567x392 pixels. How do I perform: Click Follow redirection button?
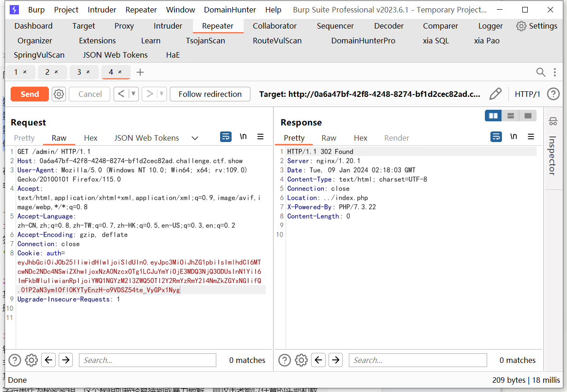pyautogui.click(x=210, y=94)
